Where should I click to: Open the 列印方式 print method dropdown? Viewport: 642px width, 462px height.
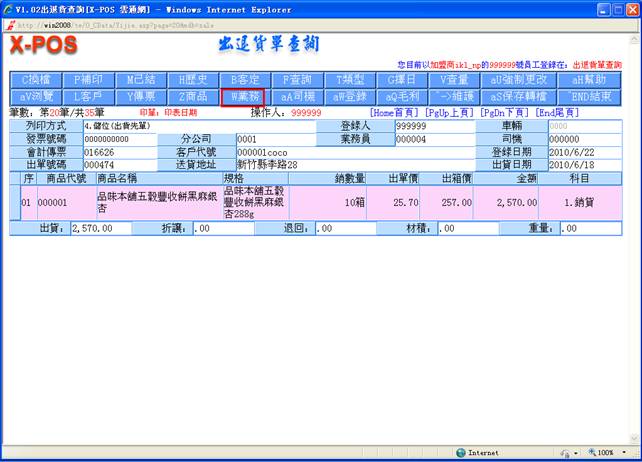pyautogui.click(x=140, y=127)
